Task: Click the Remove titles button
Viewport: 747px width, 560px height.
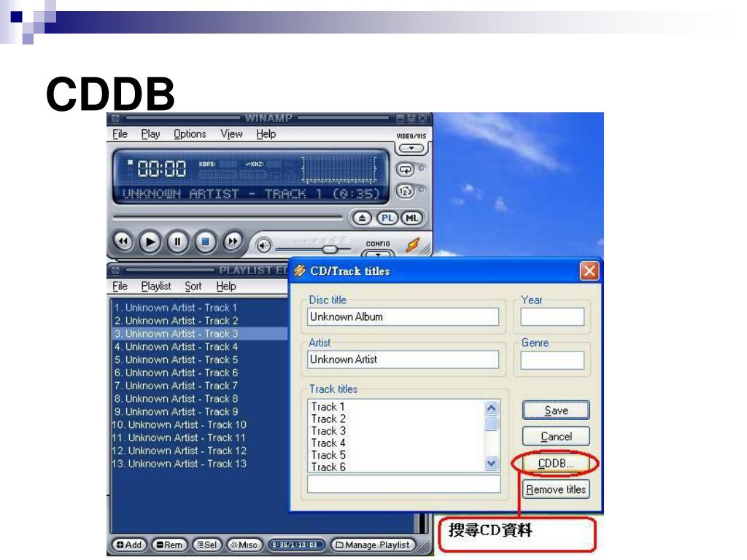Action: coord(556,489)
